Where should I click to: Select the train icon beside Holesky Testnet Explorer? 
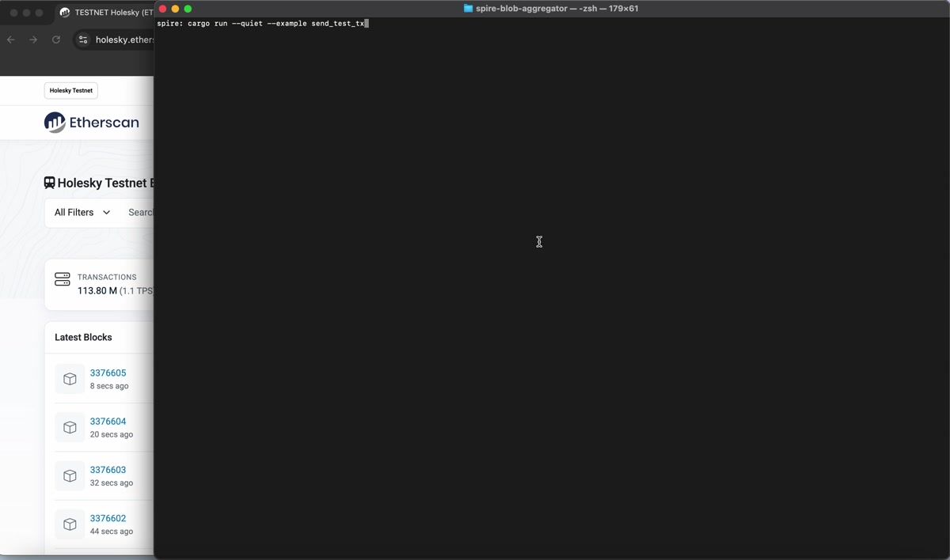click(x=49, y=183)
